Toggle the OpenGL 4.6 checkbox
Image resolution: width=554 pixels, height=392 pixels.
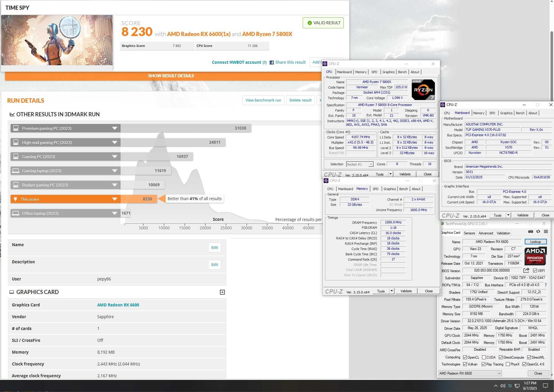[524, 364]
